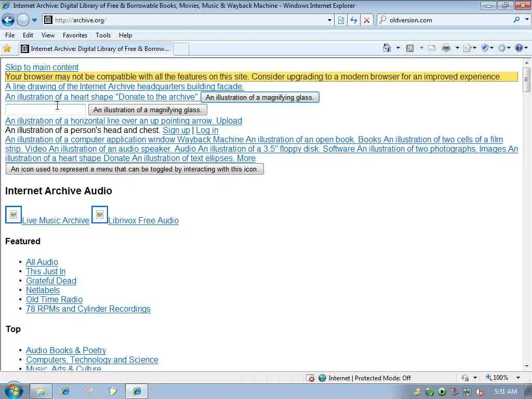The height and width of the screenshot is (399, 532).
Task: Open a new blank tab
Action: tap(181, 49)
